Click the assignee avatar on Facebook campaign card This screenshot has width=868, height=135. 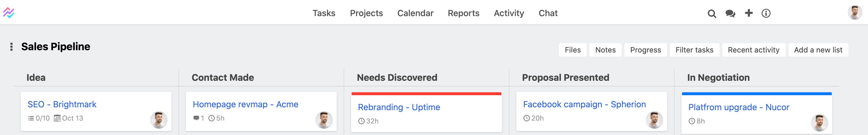654,120
